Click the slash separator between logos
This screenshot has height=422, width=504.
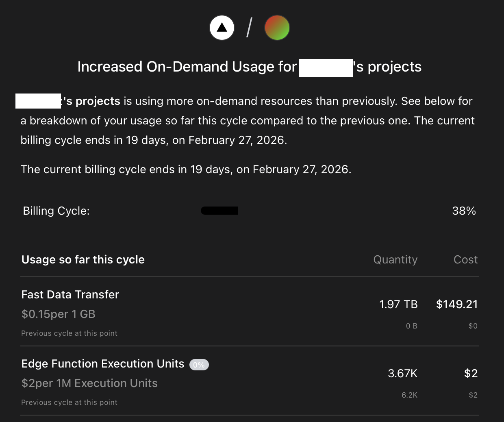tap(249, 28)
